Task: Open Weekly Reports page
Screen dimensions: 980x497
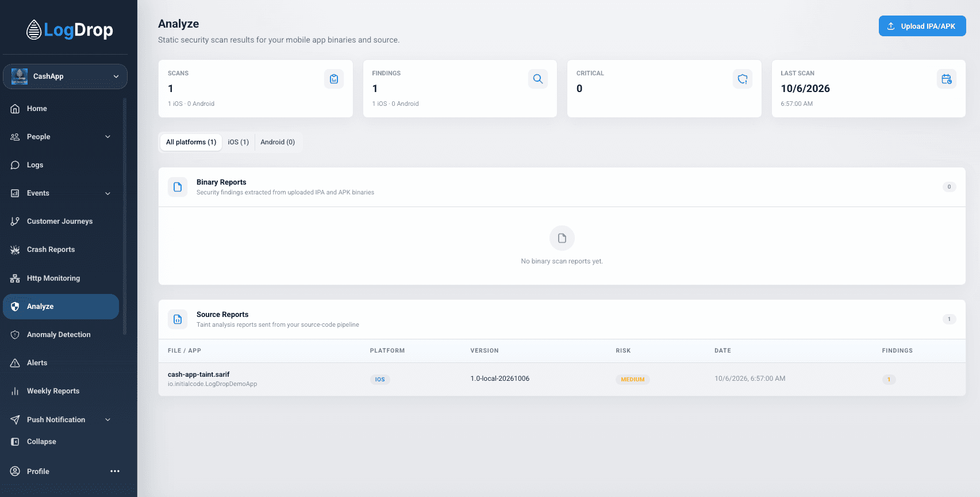Action: (60, 391)
